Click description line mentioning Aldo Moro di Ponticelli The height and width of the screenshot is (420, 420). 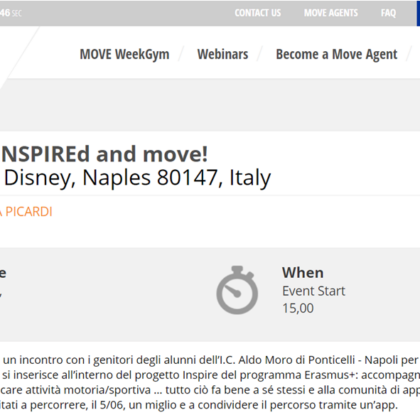click(x=210, y=360)
